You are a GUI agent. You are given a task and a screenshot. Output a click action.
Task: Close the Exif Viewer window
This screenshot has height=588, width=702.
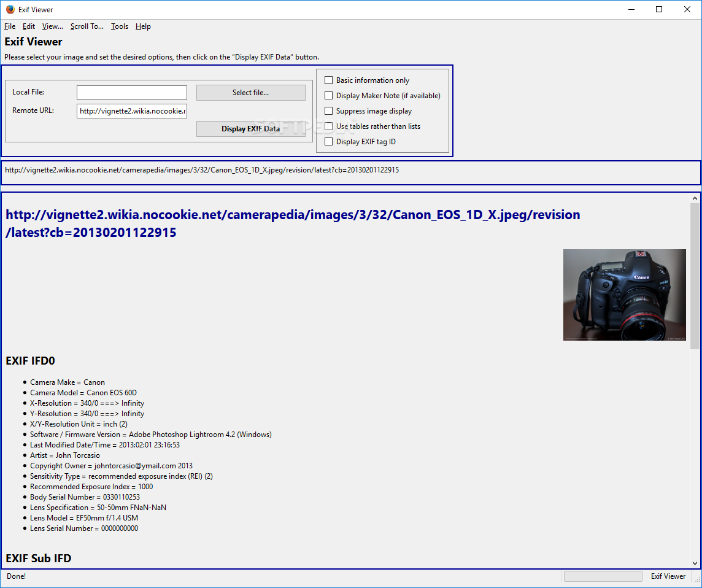point(687,9)
